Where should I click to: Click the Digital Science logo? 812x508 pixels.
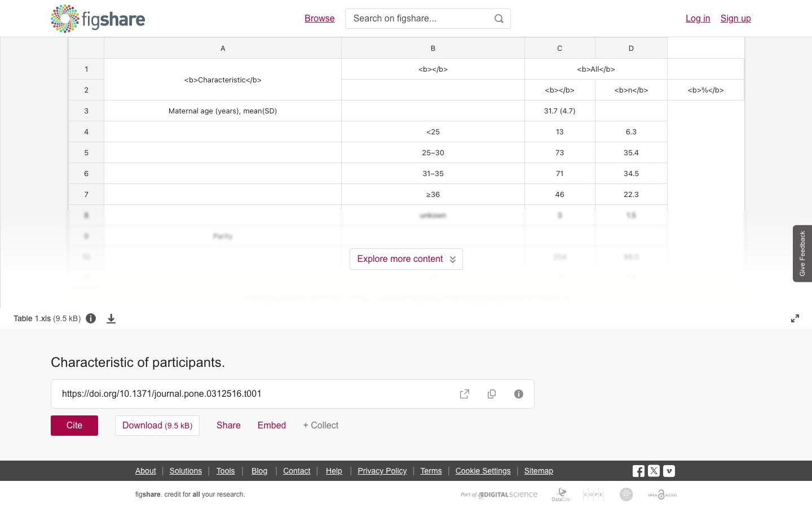(x=499, y=494)
